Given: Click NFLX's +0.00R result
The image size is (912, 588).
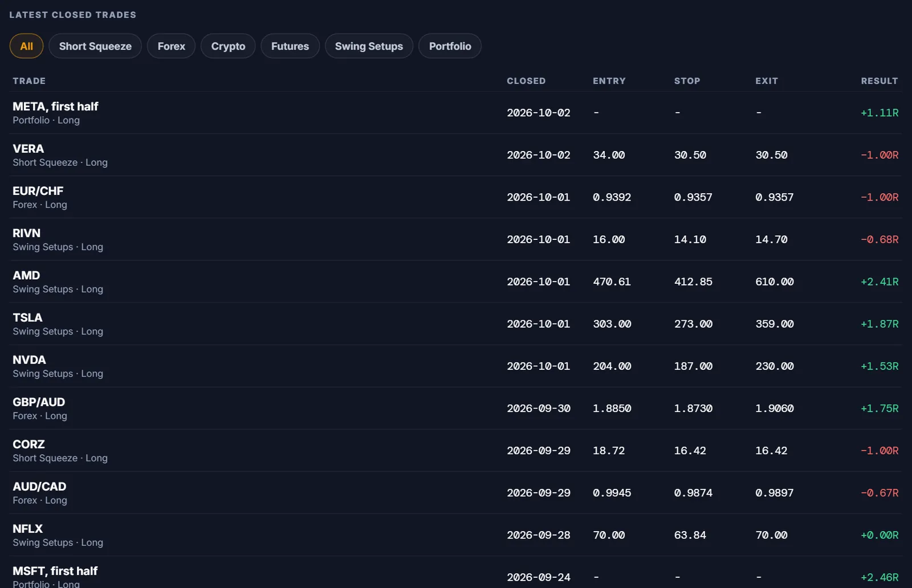Looking at the screenshot, I should tap(880, 535).
